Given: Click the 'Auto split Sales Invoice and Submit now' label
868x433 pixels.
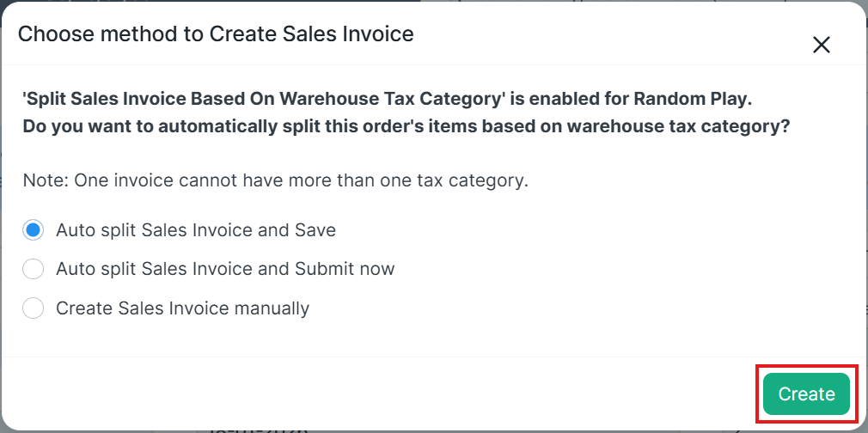Looking at the screenshot, I should coord(225,269).
